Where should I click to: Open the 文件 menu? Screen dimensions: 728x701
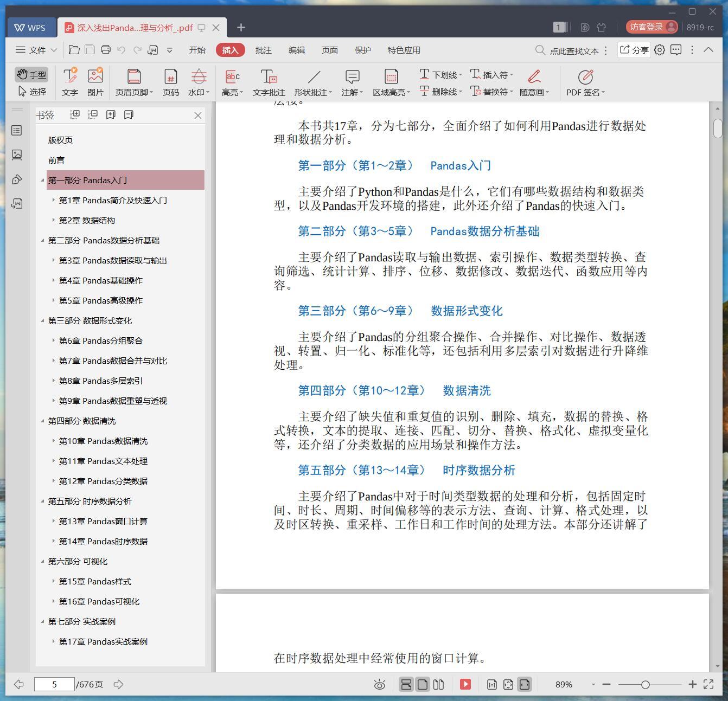click(36, 50)
